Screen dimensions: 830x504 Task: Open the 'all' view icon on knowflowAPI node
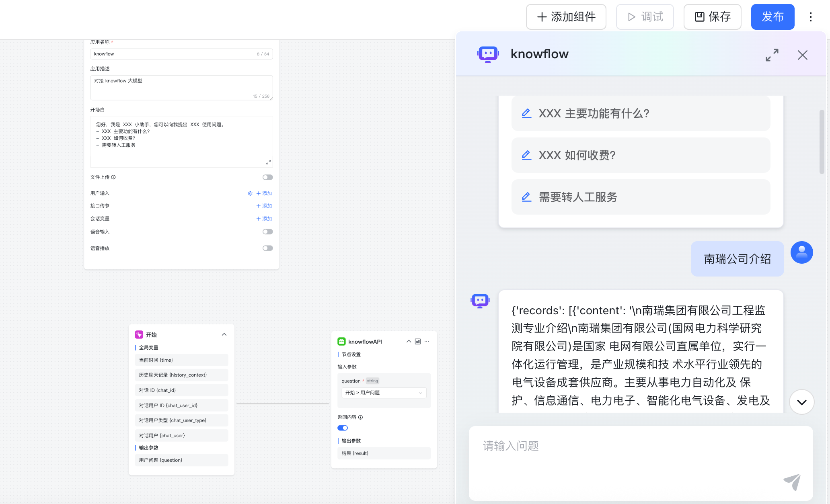(417, 341)
